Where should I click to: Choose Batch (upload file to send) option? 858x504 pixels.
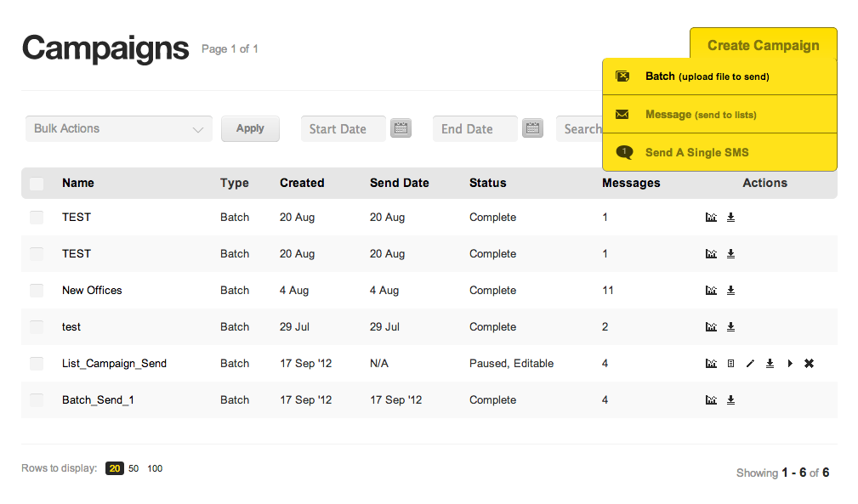coord(719,76)
